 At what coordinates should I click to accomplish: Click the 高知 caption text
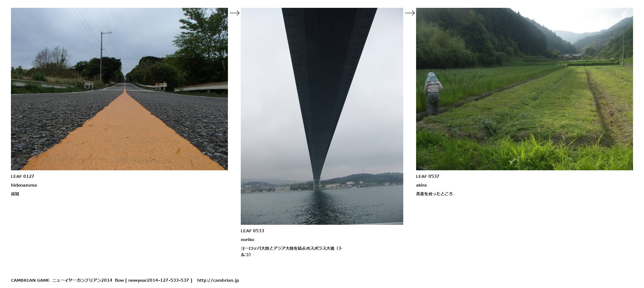[x=15, y=194]
